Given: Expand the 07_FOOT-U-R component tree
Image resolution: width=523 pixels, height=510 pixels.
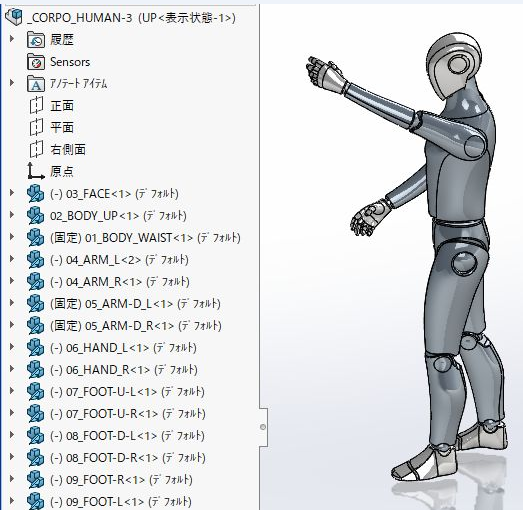Looking at the screenshot, I should click(x=12, y=413).
